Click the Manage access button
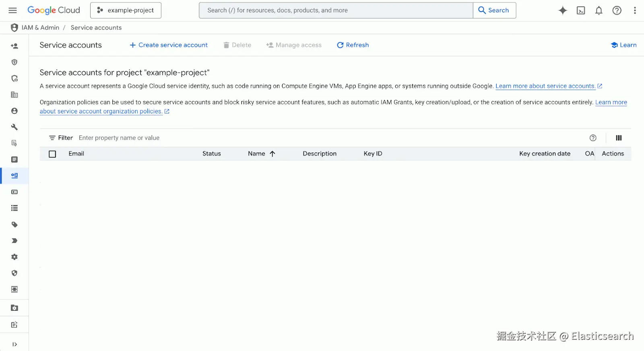The image size is (644, 351). tap(294, 45)
